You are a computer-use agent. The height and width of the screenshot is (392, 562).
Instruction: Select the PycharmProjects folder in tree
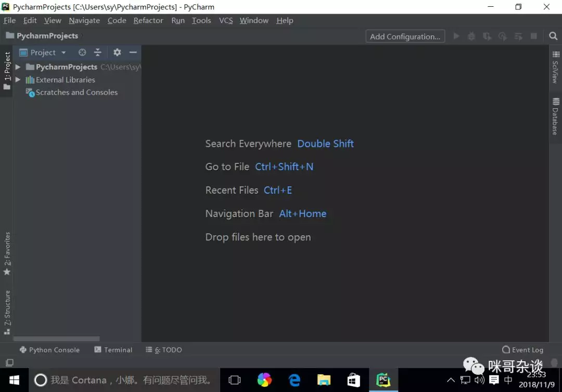66,67
